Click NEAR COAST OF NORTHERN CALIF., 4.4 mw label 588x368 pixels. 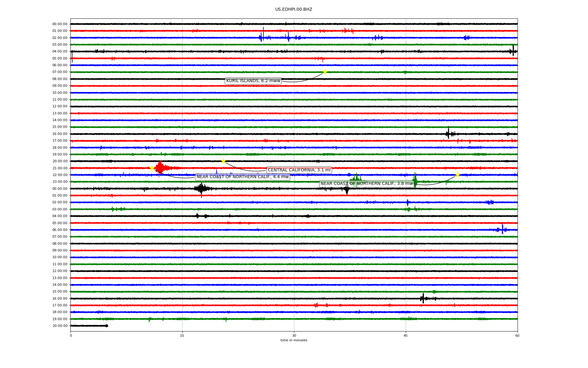243,177
